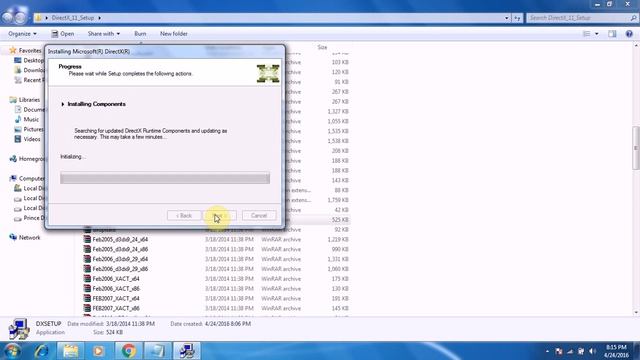
Task: Click the volume icon in system tray
Action: (593, 351)
